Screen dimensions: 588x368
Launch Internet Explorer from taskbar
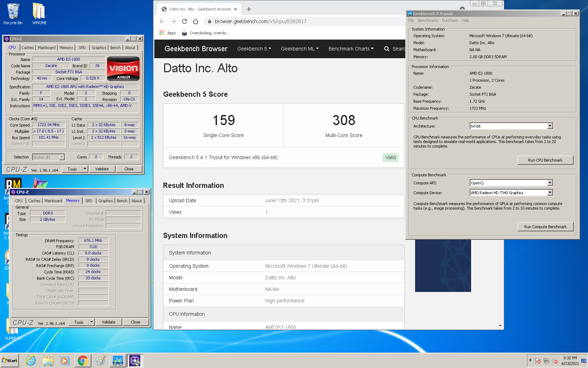31,361
